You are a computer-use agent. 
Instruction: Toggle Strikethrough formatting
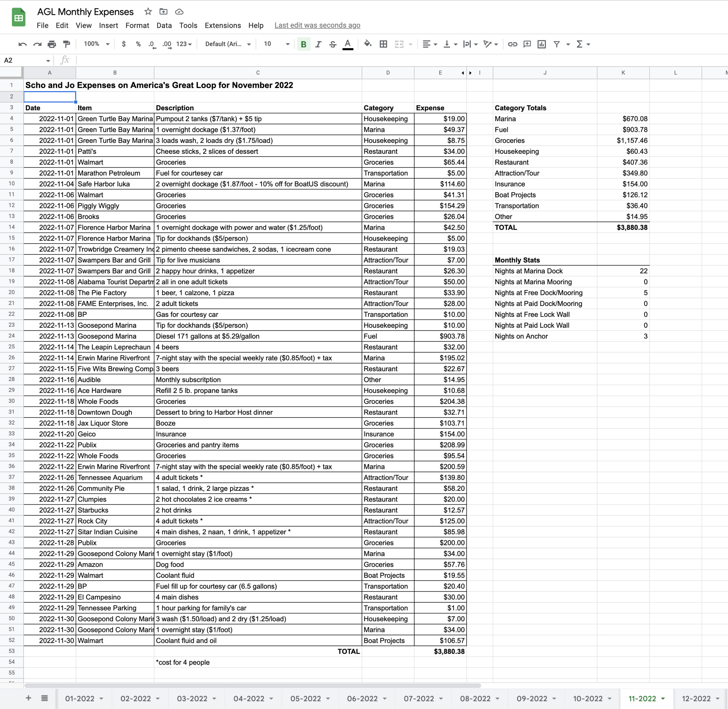point(333,44)
